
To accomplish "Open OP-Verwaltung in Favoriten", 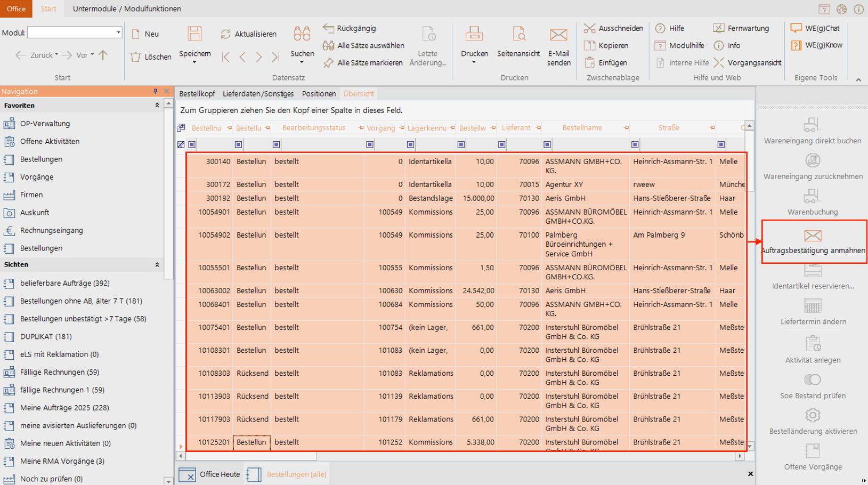I will (45, 124).
